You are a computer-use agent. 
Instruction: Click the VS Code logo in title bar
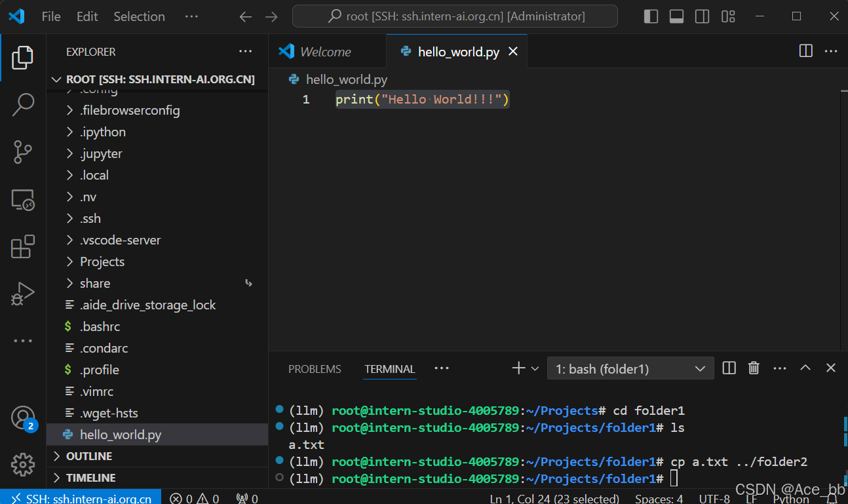16,16
